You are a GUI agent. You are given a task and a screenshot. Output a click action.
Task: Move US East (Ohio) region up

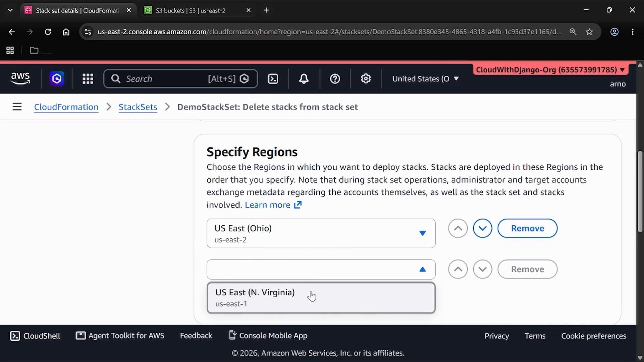click(458, 228)
